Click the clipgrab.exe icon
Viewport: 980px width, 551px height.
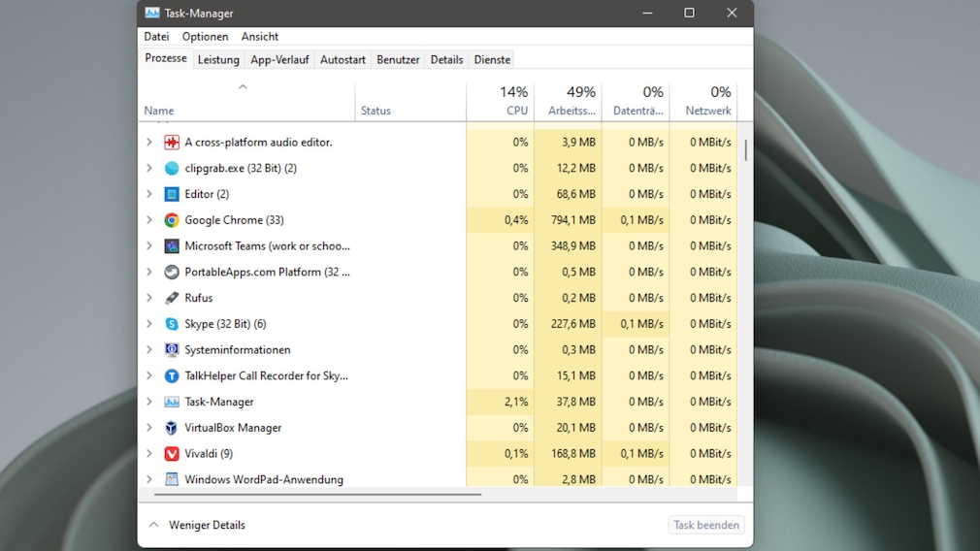172,169
